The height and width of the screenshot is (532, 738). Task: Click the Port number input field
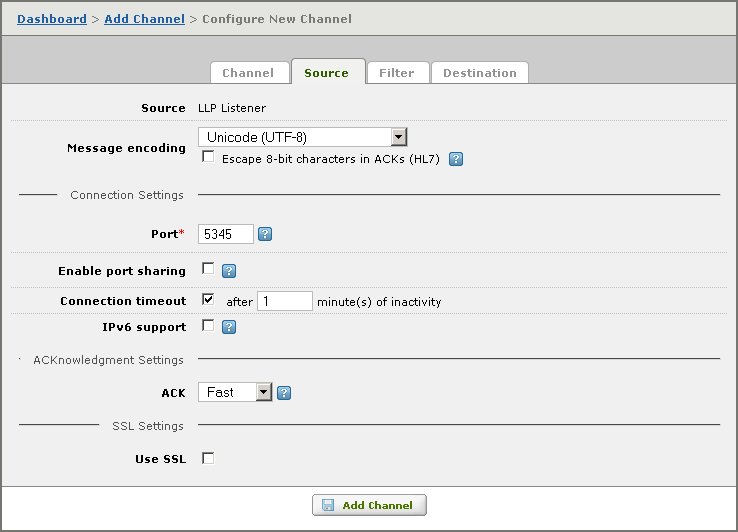226,234
